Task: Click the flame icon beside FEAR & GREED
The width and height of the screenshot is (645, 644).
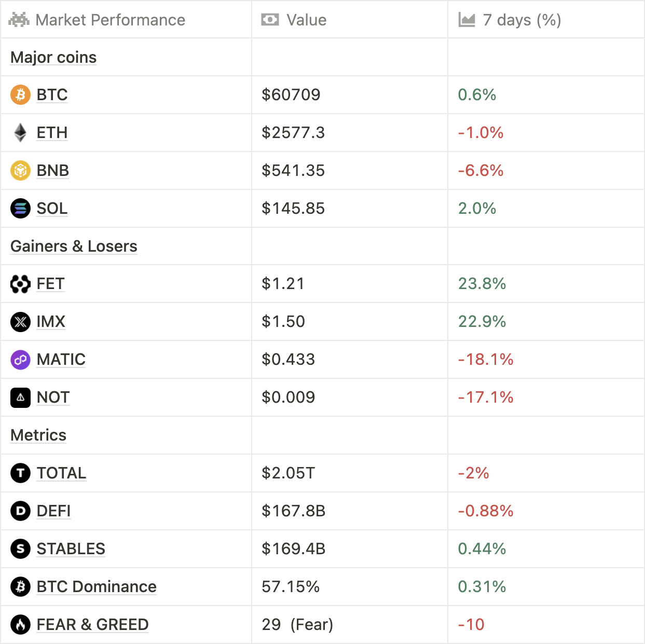Action: click(x=20, y=625)
